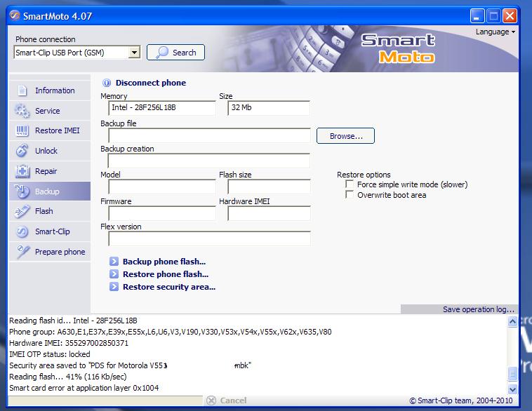The height and width of the screenshot is (411, 532).
Task: Click the progress bar at window bottom
Action: pos(105,400)
